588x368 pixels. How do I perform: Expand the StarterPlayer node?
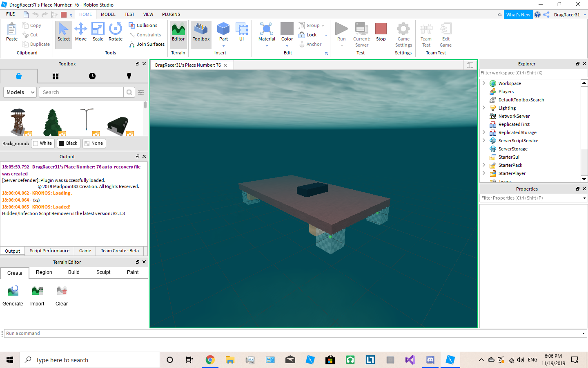(484, 173)
